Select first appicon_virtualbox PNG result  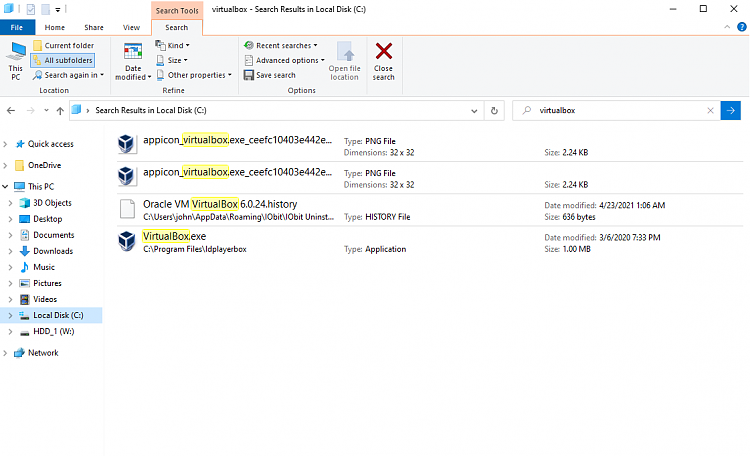pyautogui.click(x=430, y=145)
